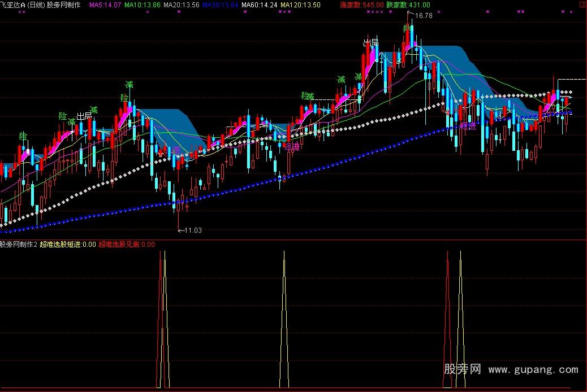Viewport: 587px width, 392px height.
Task: Click the 超准选股短进 indicator label
Action: (67, 245)
